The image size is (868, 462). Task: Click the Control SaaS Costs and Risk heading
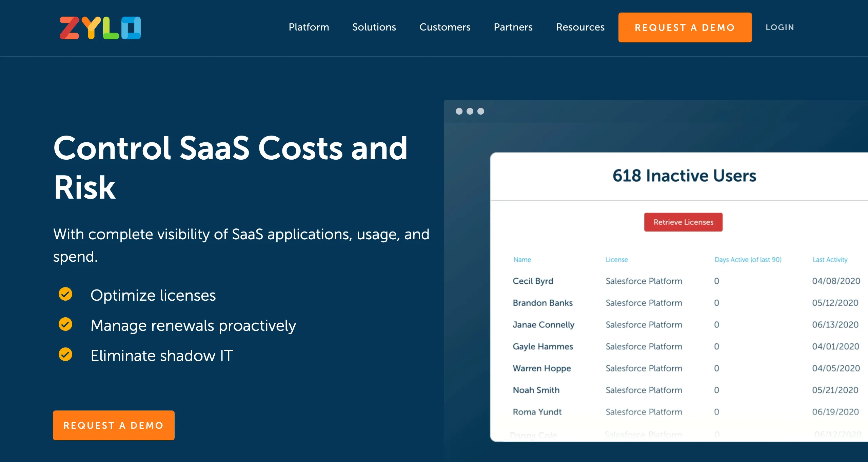(231, 167)
